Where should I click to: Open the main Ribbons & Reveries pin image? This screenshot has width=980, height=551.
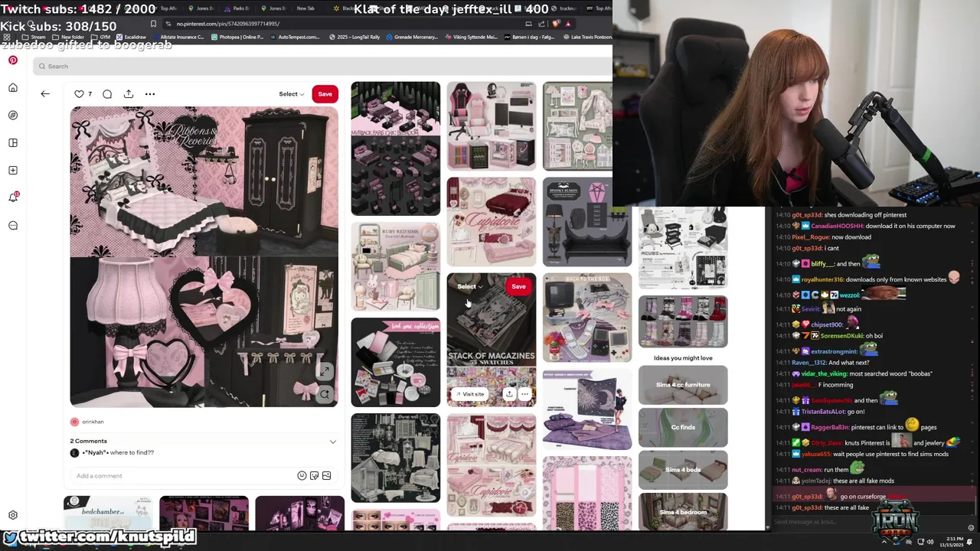[204, 256]
